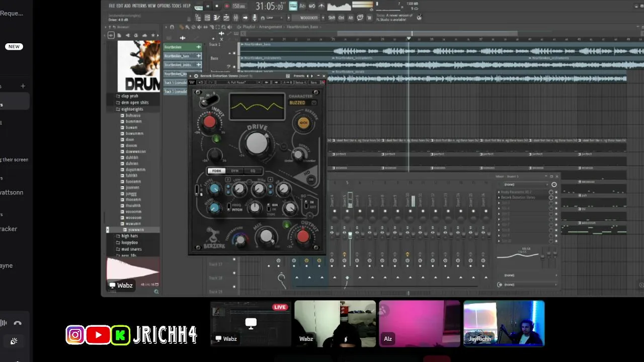Select the Heartbroken_bass pattern
This screenshot has height=362, width=644.
[182, 56]
